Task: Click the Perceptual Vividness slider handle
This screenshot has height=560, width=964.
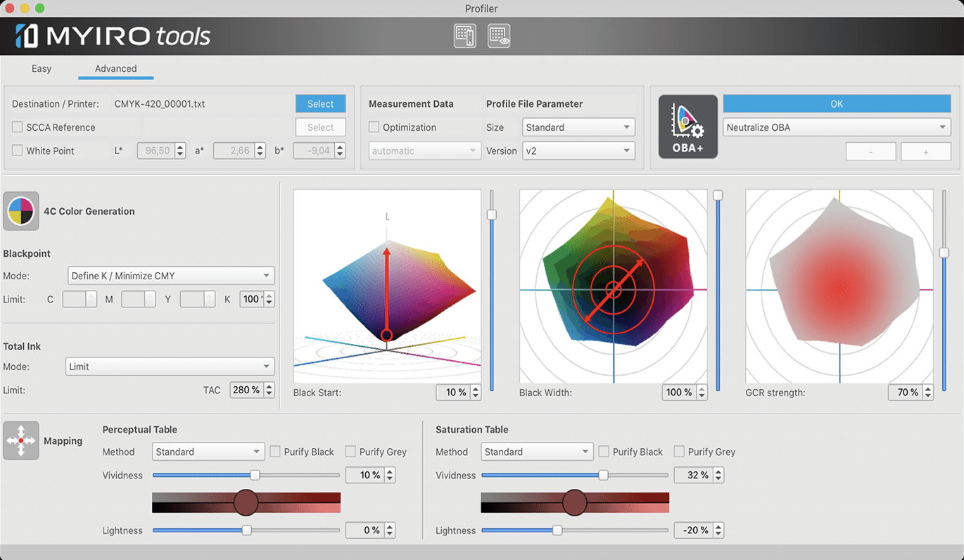Action: pyautogui.click(x=255, y=476)
